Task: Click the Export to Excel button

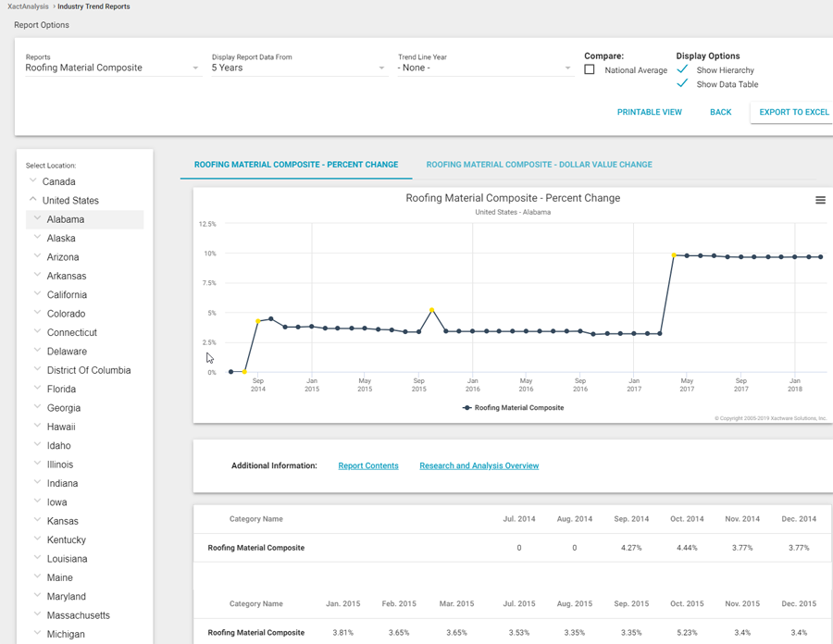Action: tap(793, 112)
